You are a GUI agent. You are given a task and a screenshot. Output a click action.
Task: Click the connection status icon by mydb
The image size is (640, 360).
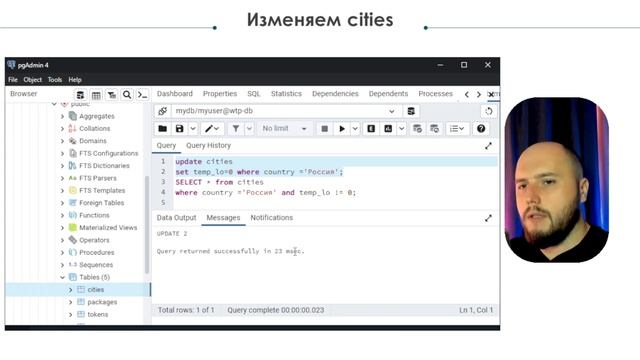(x=162, y=111)
